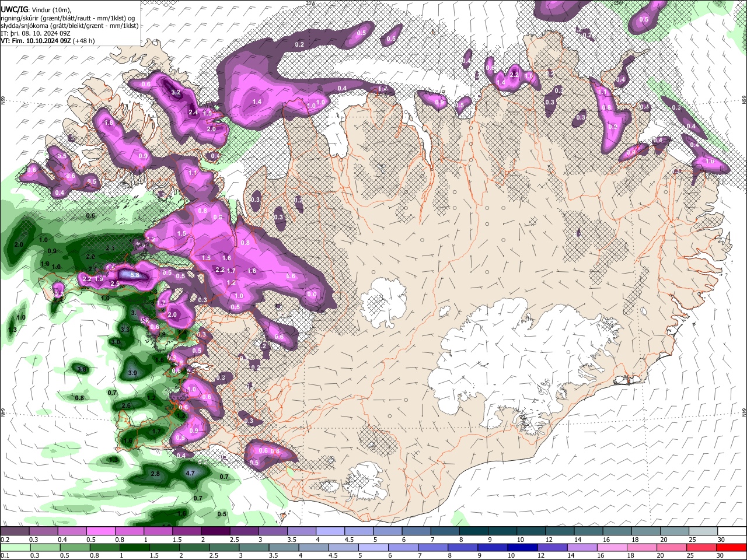This screenshot has width=747, height=560.
Task: Click the IT: þri. 08. 10. 2024 09Z line
Action: pos(36,34)
